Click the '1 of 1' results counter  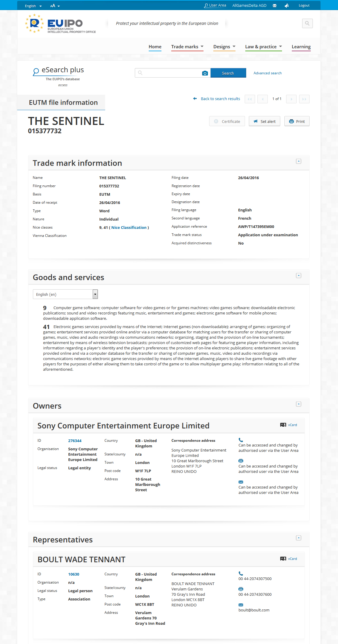click(x=277, y=99)
